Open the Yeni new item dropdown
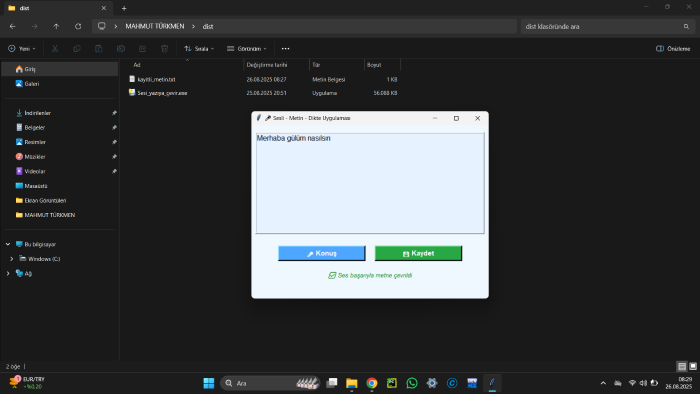Image resolution: width=700 pixels, height=394 pixels. tap(21, 49)
